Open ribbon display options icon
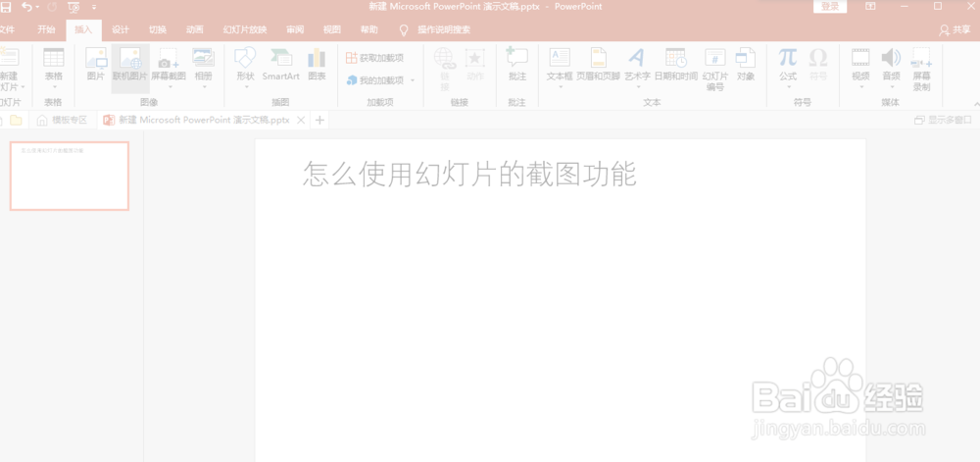This screenshot has height=462, width=980. [870, 6]
